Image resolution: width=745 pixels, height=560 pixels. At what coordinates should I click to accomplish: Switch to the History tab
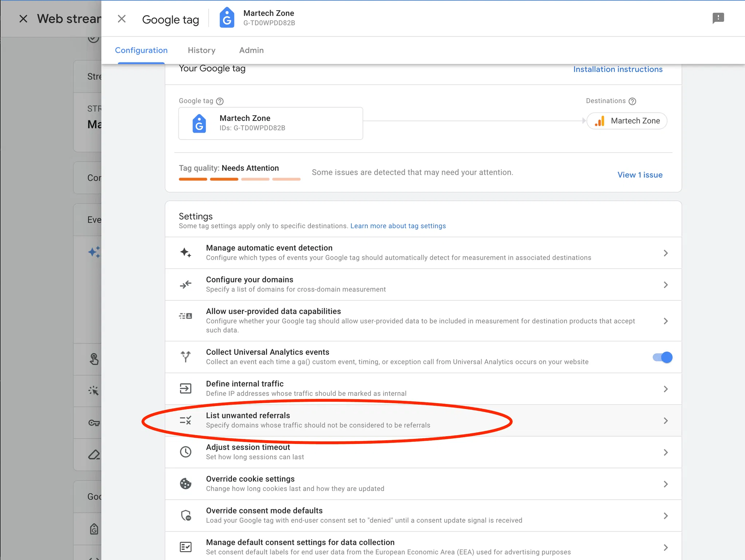point(202,50)
